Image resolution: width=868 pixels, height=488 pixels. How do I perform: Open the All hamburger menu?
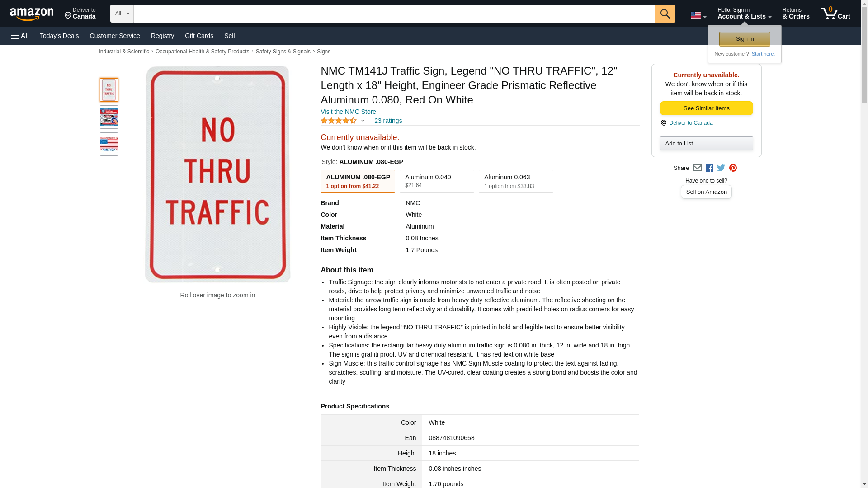pyautogui.click(x=20, y=36)
